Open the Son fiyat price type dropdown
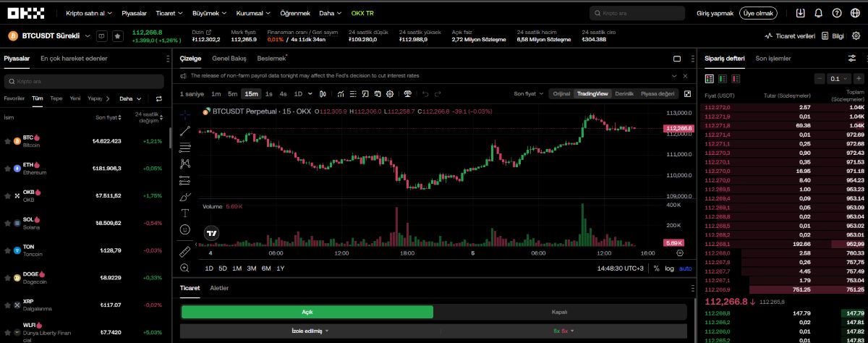The width and height of the screenshot is (868, 343). (528, 93)
